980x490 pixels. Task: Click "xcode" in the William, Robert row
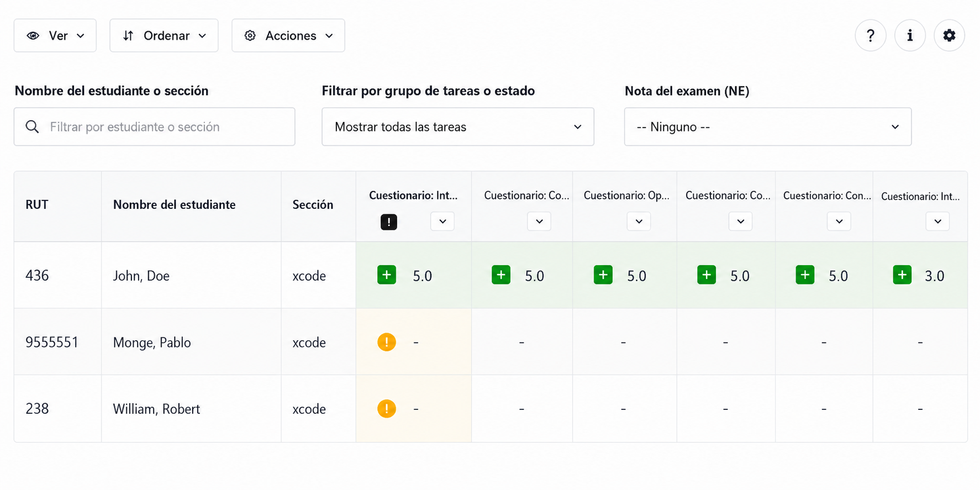309,409
